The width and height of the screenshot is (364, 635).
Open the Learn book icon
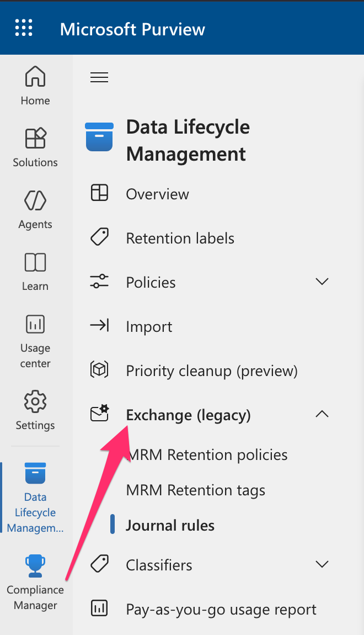click(x=35, y=262)
